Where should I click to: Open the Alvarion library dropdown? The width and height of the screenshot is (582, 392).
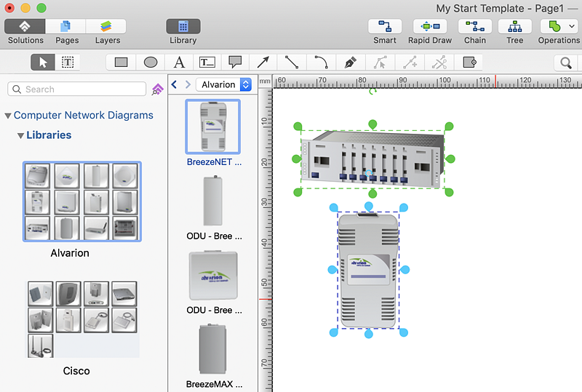(245, 84)
